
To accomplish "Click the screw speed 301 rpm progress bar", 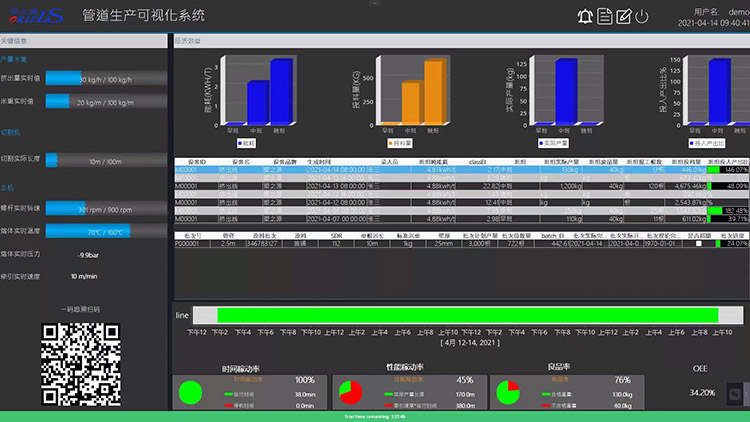I will (106, 209).
